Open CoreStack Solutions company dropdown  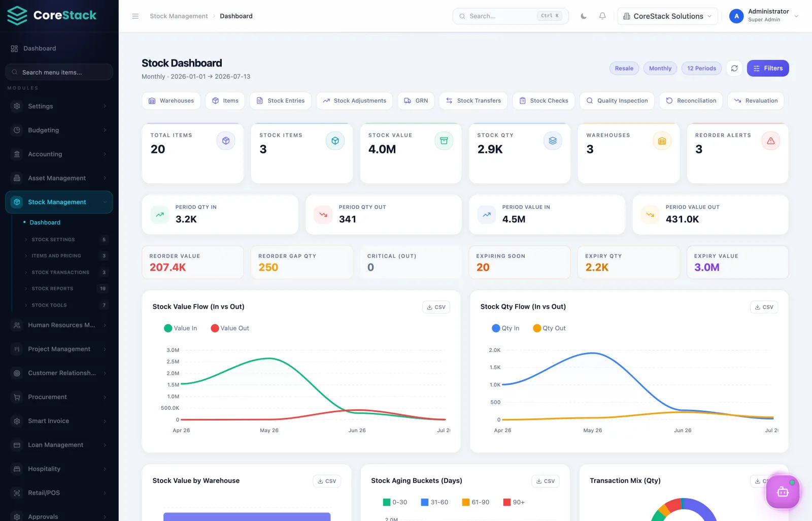tap(667, 16)
